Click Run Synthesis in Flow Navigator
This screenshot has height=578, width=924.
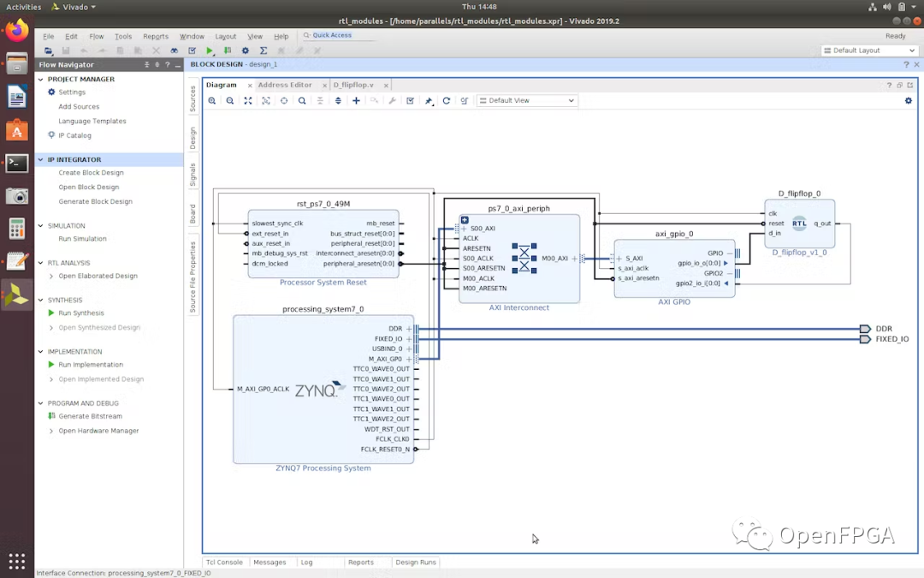81,313
